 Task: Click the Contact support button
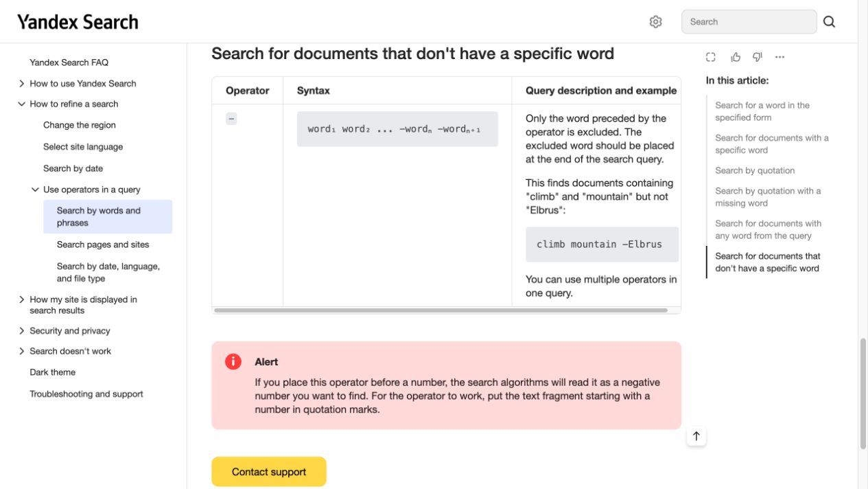tap(269, 472)
